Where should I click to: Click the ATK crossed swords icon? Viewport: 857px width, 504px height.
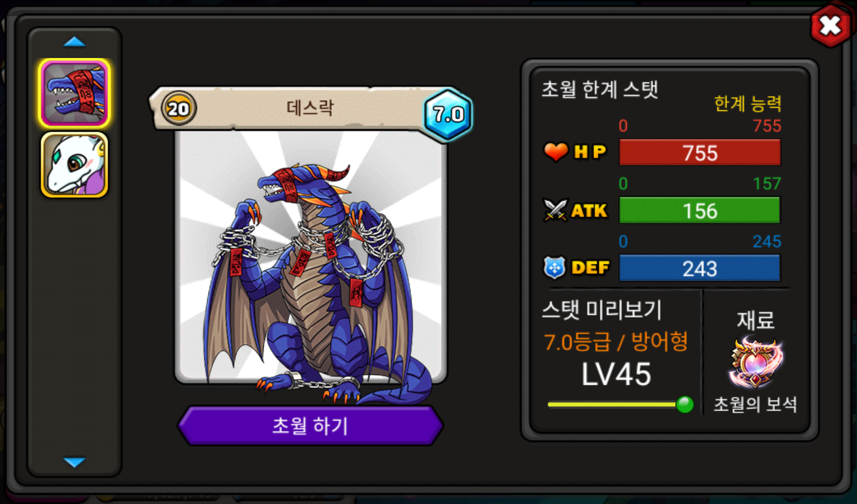pos(556,210)
